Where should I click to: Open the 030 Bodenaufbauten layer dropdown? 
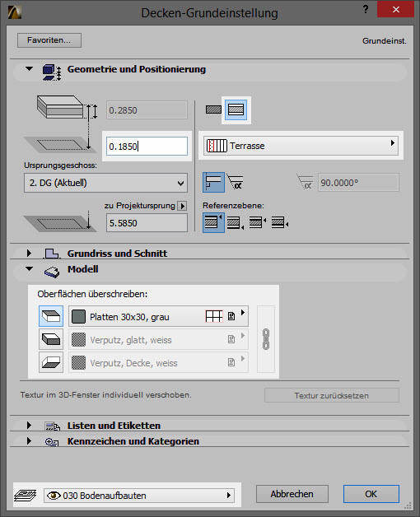pyautogui.click(x=139, y=496)
